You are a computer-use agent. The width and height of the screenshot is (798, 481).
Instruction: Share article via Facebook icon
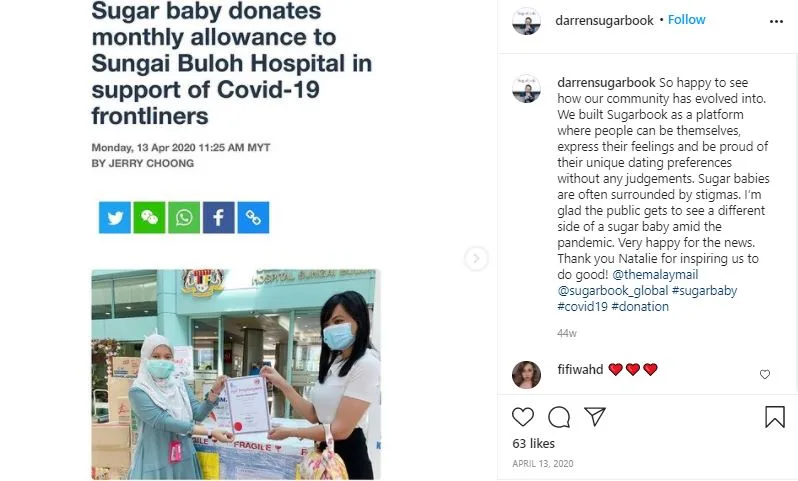[x=218, y=217]
